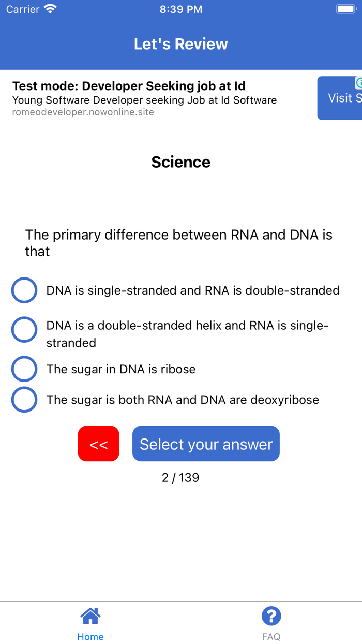Screen dimensions: 362x644
Task: Open the Home tab label
Action: [90, 637]
